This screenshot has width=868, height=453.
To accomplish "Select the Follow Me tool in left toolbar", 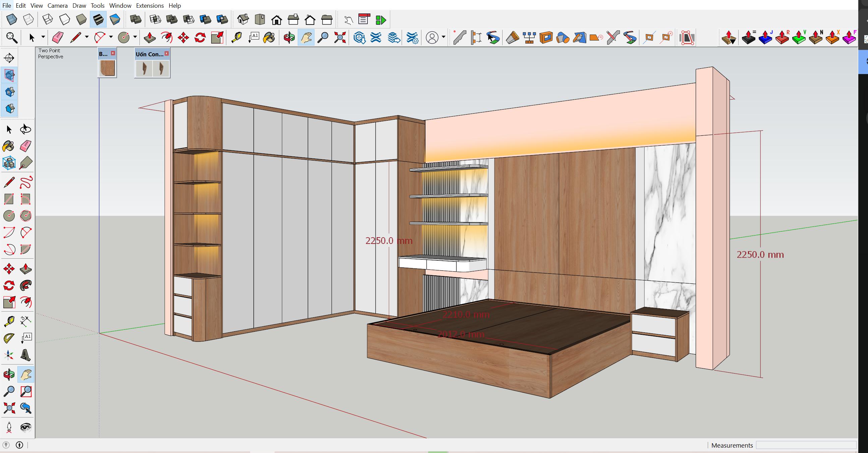I will 25,285.
